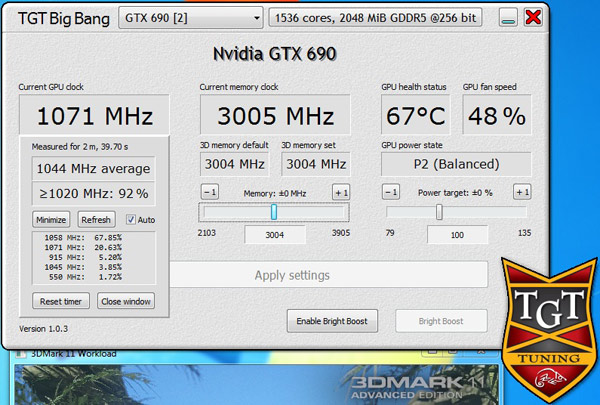Minimize the TGT Big Bang window
This screenshot has height=405, width=600.
tap(510, 18)
